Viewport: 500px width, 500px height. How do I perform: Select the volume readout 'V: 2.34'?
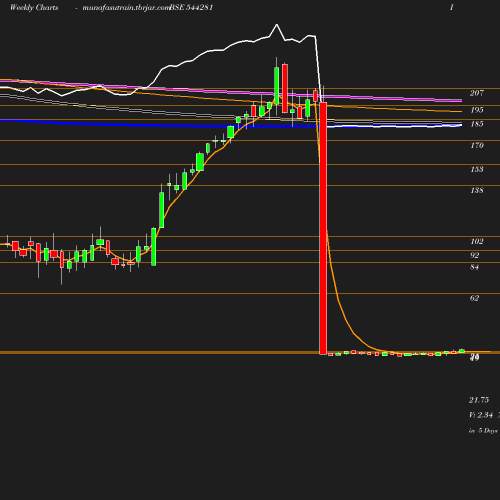[481, 415]
